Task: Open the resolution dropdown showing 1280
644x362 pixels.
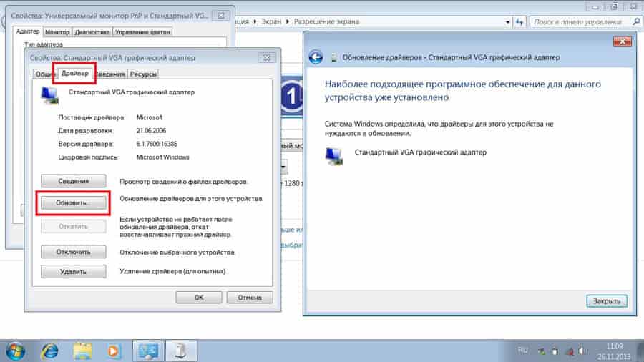Action: (x=284, y=167)
